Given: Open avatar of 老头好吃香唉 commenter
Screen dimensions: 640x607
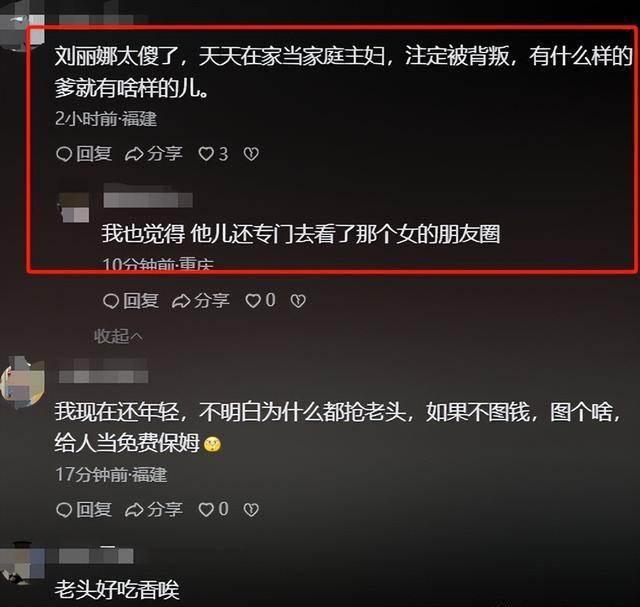Looking at the screenshot, I should point(21,563).
